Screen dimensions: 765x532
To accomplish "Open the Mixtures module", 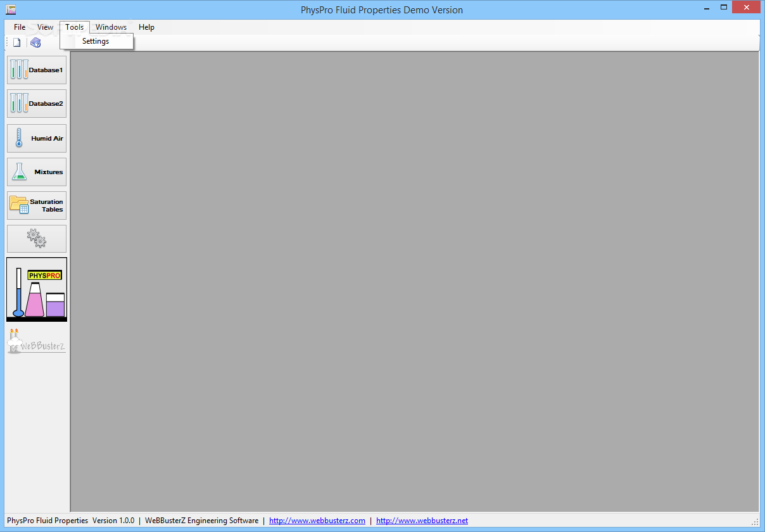I will 37,172.
